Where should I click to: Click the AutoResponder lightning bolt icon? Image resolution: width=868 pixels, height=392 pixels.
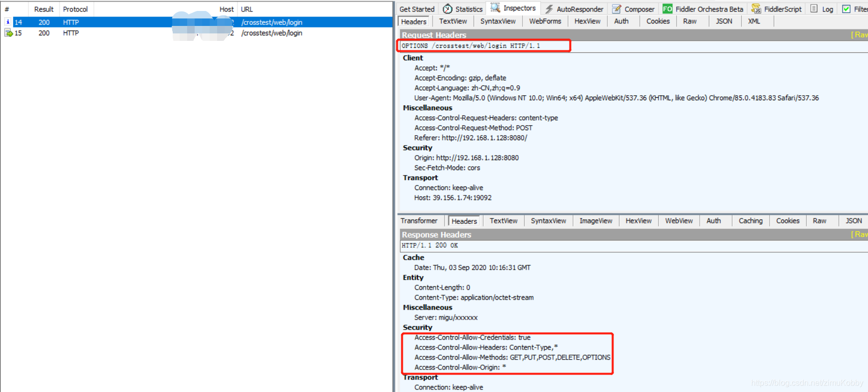[549, 9]
